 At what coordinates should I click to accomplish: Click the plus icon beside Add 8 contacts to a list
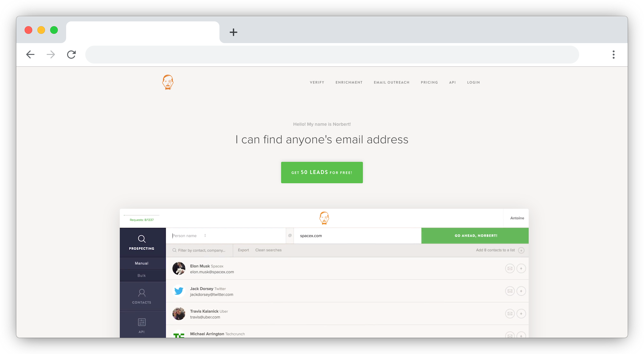[521, 250]
